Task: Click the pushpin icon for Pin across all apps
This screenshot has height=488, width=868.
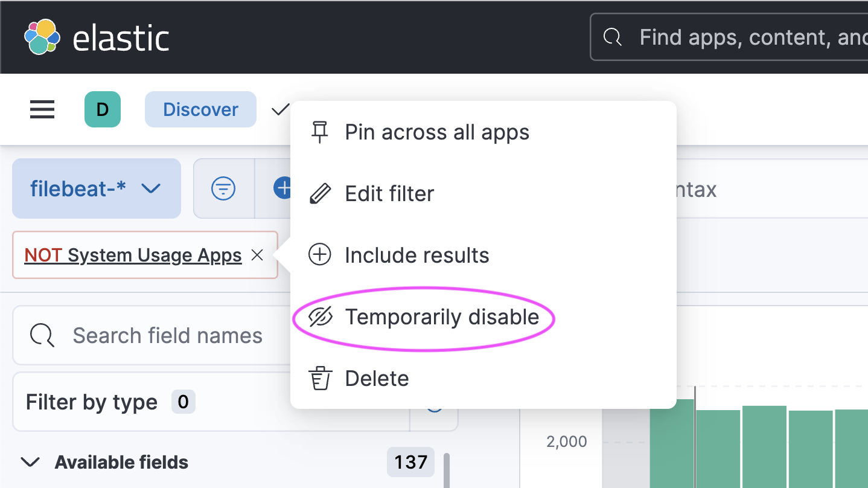Action: click(319, 132)
